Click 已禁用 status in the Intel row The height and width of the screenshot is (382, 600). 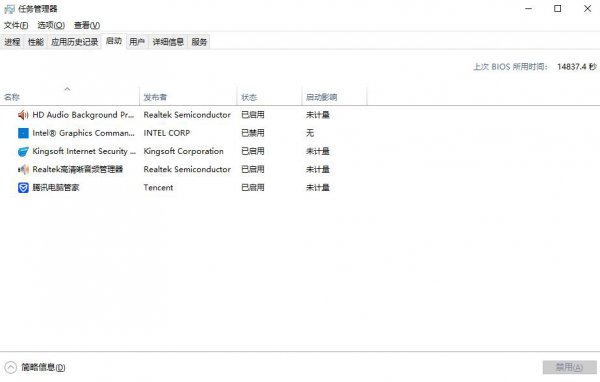253,133
